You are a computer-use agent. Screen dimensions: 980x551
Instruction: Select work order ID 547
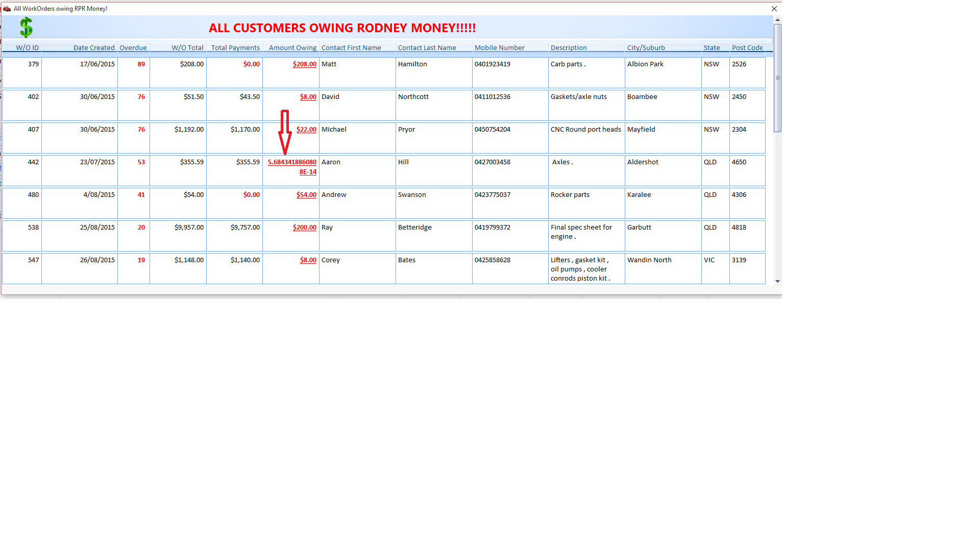pos(33,260)
